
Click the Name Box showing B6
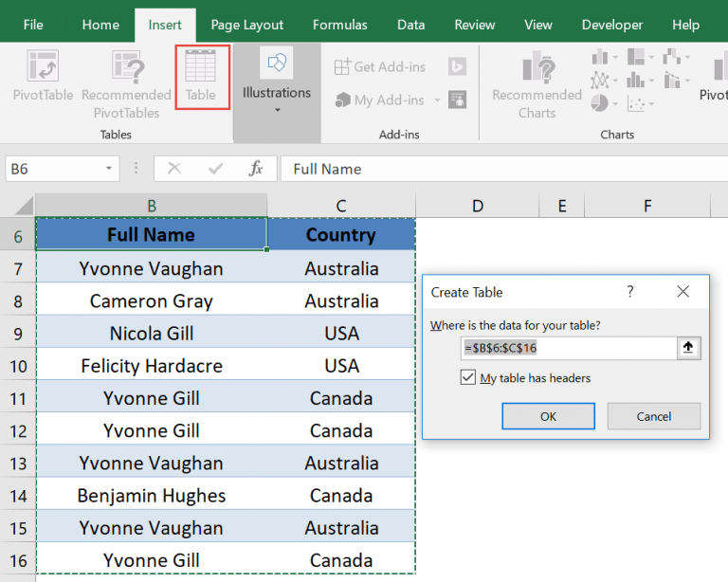click(54, 169)
